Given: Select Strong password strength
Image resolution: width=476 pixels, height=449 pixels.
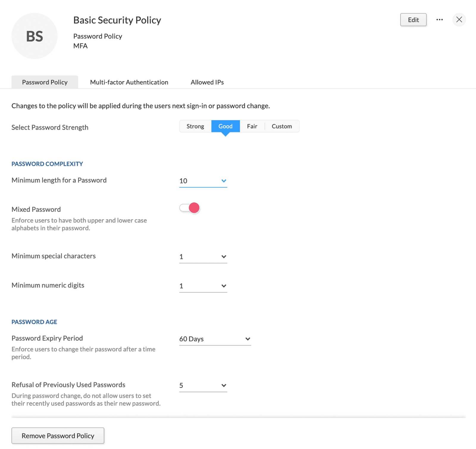Looking at the screenshot, I should click(x=195, y=126).
